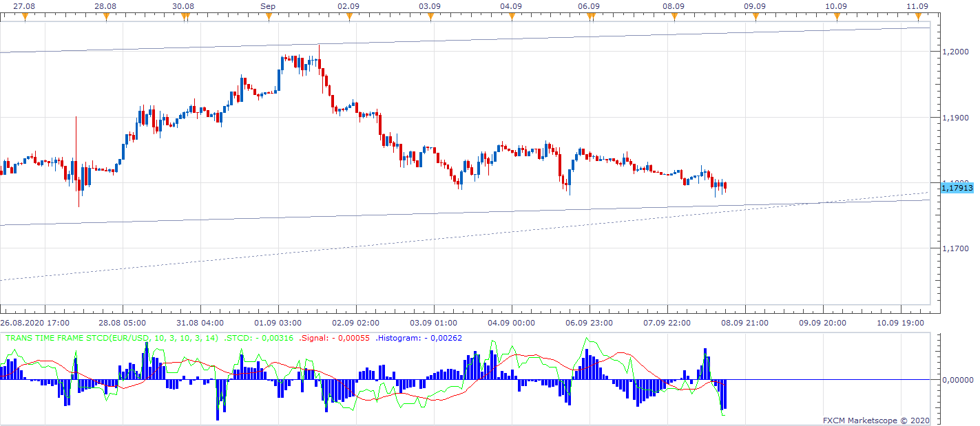
Task: Click the 1,1900 price axis label
Action: coord(954,118)
